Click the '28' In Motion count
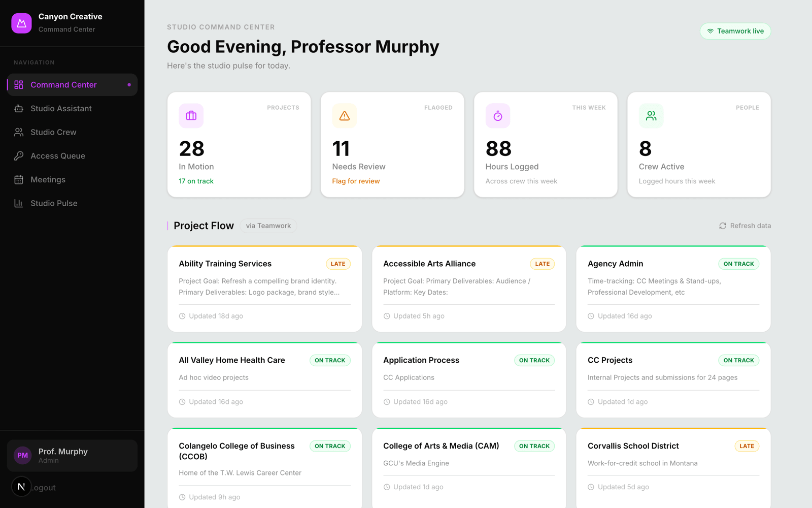The image size is (812, 508). (x=192, y=149)
